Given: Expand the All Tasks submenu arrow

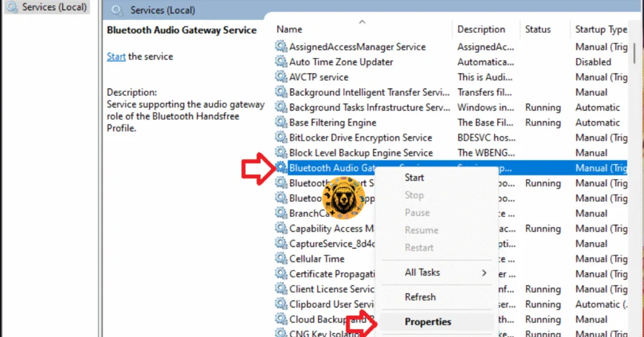Looking at the screenshot, I should pyautogui.click(x=484, y=272).
